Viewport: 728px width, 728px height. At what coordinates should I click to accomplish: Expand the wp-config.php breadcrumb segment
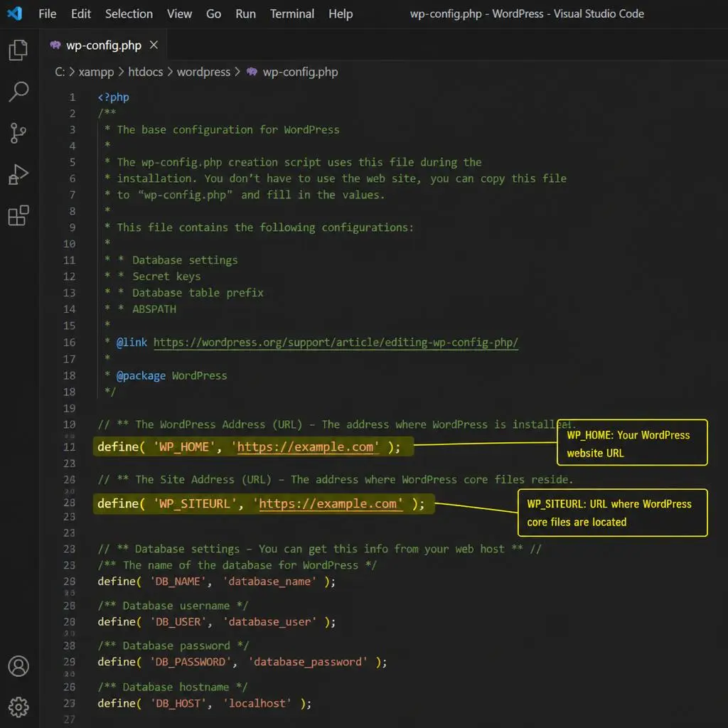tap(300, 72)
